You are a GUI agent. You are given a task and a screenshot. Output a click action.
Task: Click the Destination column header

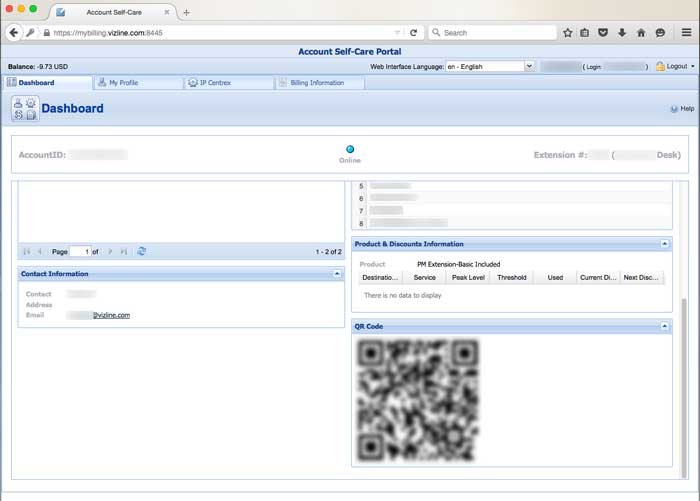(380, 278)
